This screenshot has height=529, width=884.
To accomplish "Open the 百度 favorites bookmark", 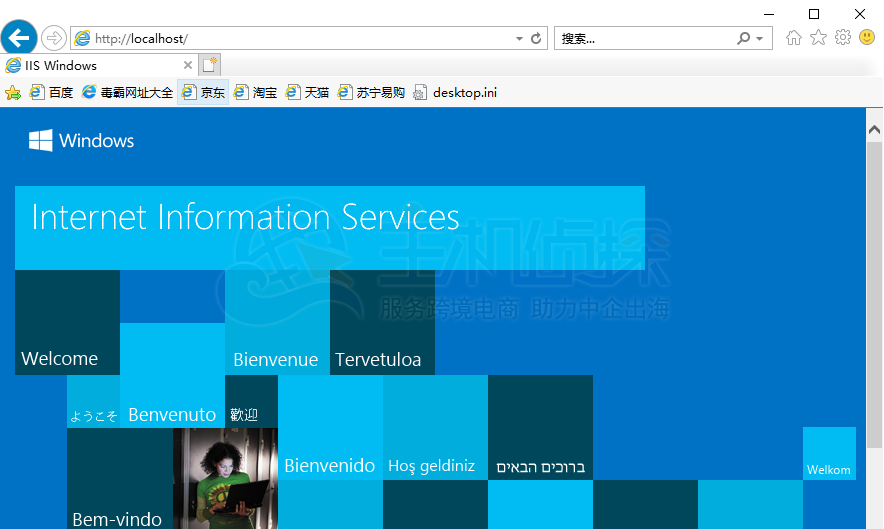I will pyautogui.click(x=52, y=93).
